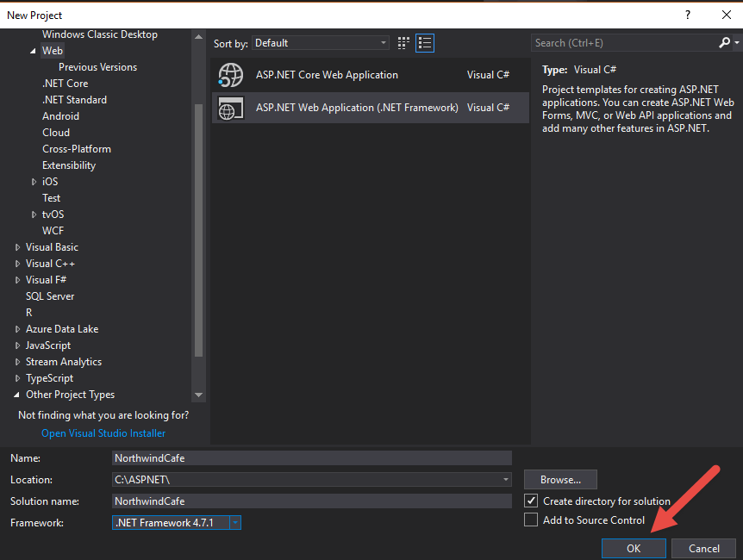Screen dimensions: 743x560
Task: Open the Sort by Default dropdown
Action: (321, 43)
